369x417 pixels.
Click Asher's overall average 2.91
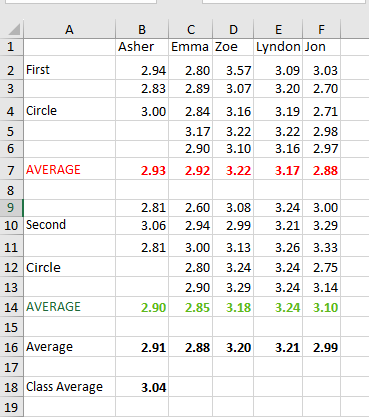(142, 347)
